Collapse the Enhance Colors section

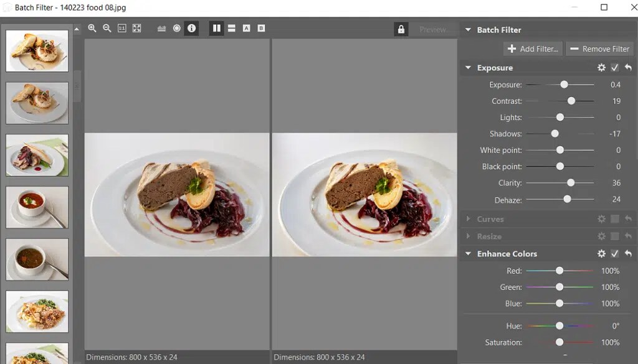[x=468, y=253]
